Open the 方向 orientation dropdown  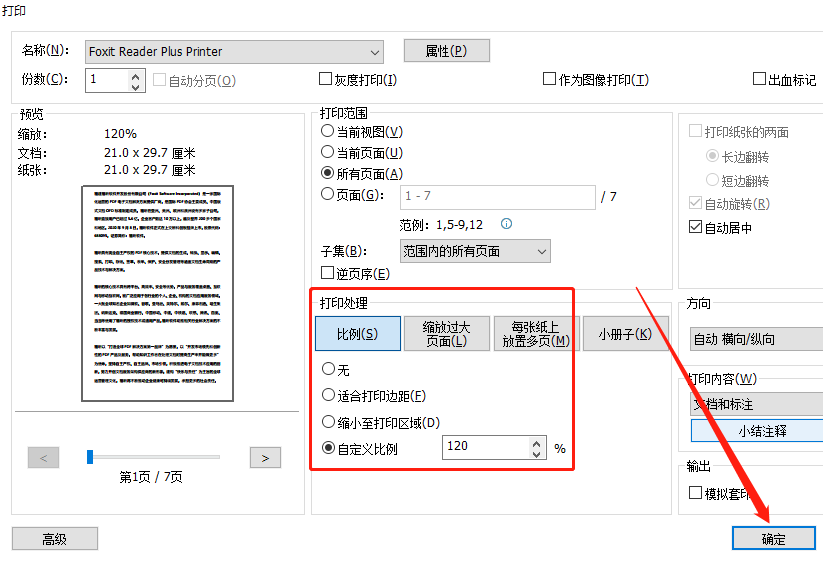tap(756, 339)
